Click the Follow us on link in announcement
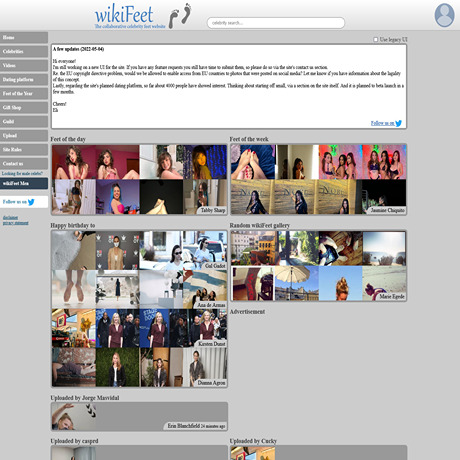460x460 pixels. (383, 123)
